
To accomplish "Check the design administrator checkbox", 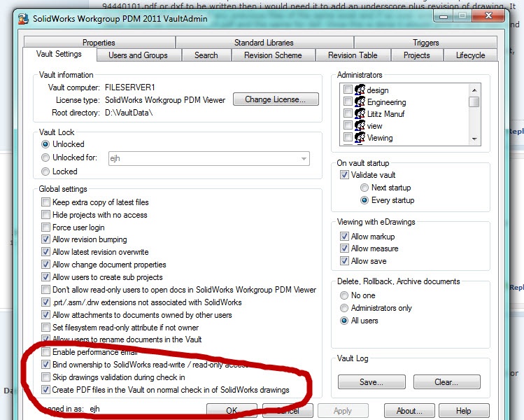I will [x=348, y=90].
